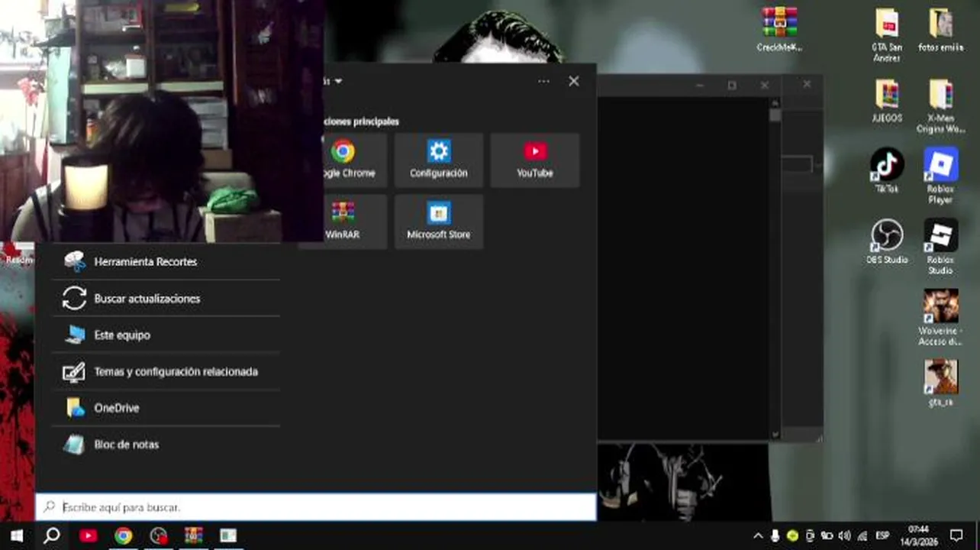980x550 pixels.
Task: Open the notification center icon
Action: click(x=956, y=536)
